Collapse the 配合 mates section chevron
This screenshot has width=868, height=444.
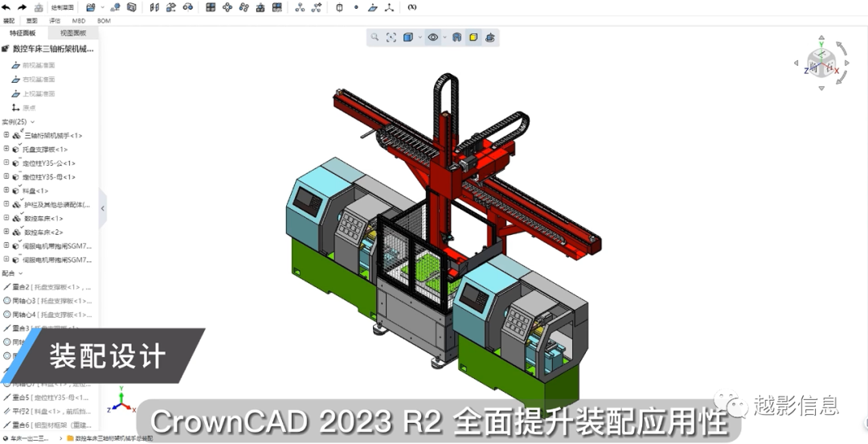21,273
